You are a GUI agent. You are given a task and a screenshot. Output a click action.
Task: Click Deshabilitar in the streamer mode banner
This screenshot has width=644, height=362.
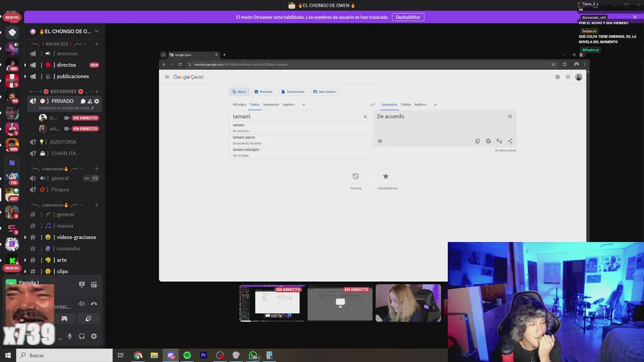(x=408, y=17)
